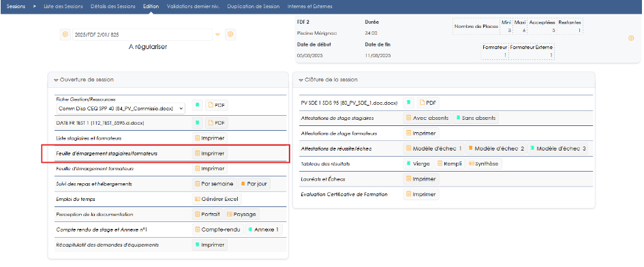Print Récapitulatif des demandes d'équipements
The image size is (644, 267).
[209, 245]
